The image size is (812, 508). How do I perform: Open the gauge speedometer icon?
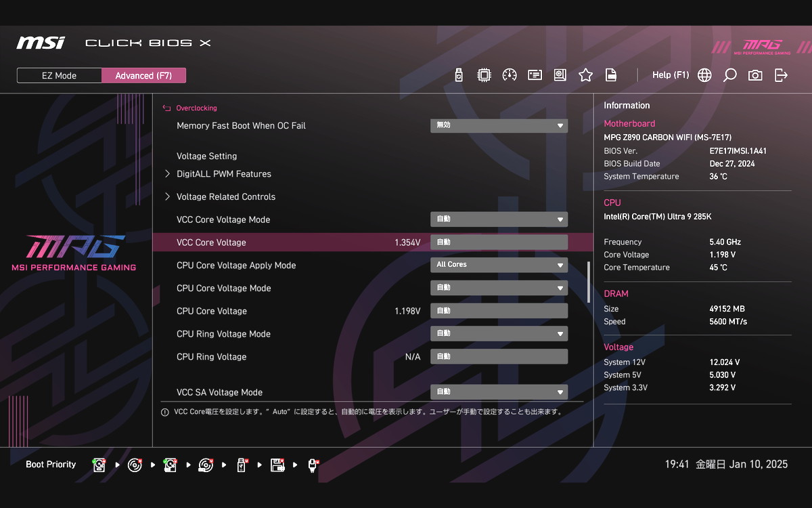tap(510, 75)
